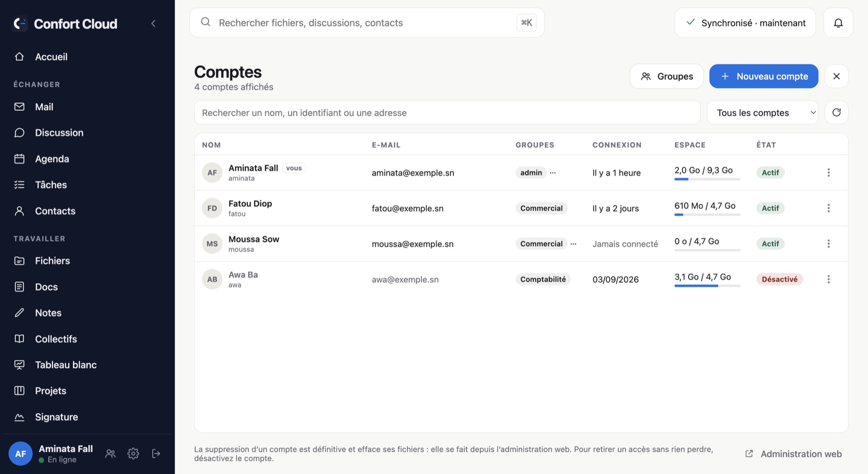Click the FD avatar for Fatou Diop
The width and height of the screenshot is (868, 474).
point(212,208)
